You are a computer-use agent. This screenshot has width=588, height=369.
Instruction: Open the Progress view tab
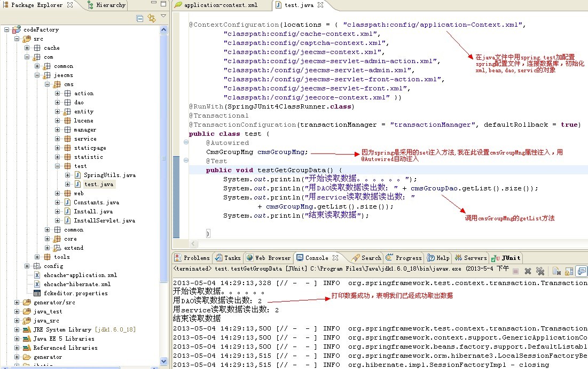coord(404,258)
